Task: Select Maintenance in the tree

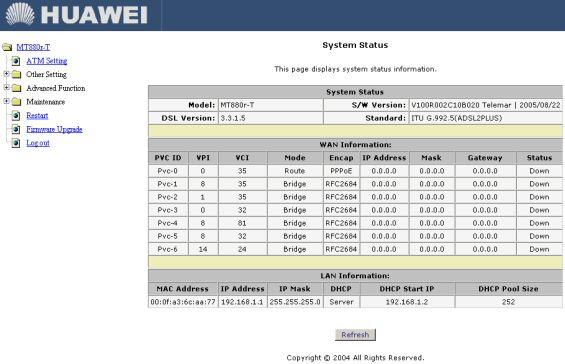Action: coord(45,102)
